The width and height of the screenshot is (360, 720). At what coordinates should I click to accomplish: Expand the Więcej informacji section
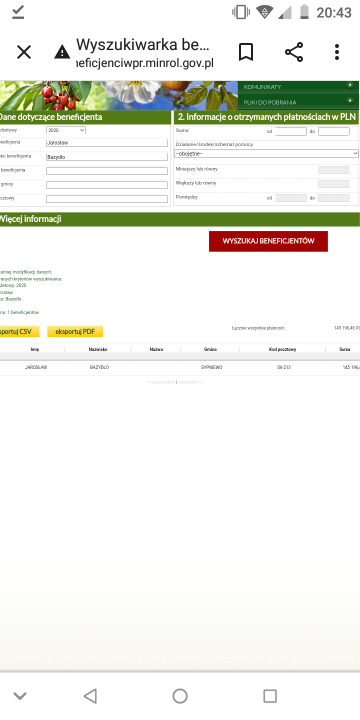point(180,219)
